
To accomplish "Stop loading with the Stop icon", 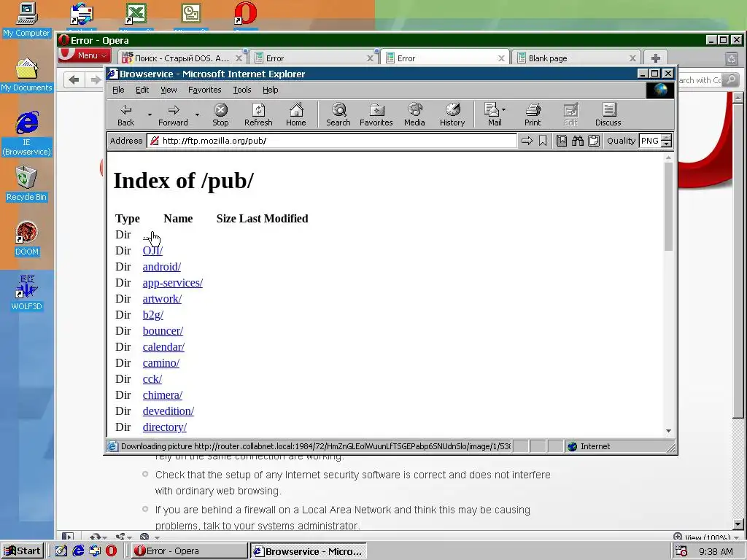I will point(220,115).
